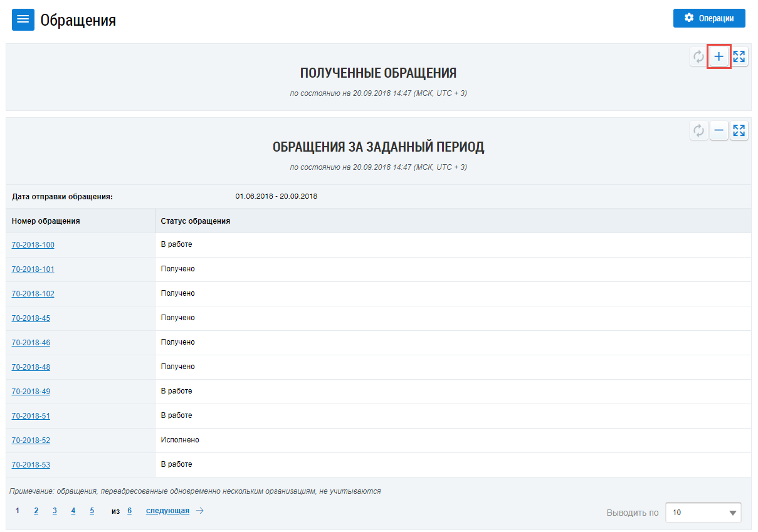Open appeal link 70-2018-45
This screenshot has width=758, height=532.
[x=31, y=318]
